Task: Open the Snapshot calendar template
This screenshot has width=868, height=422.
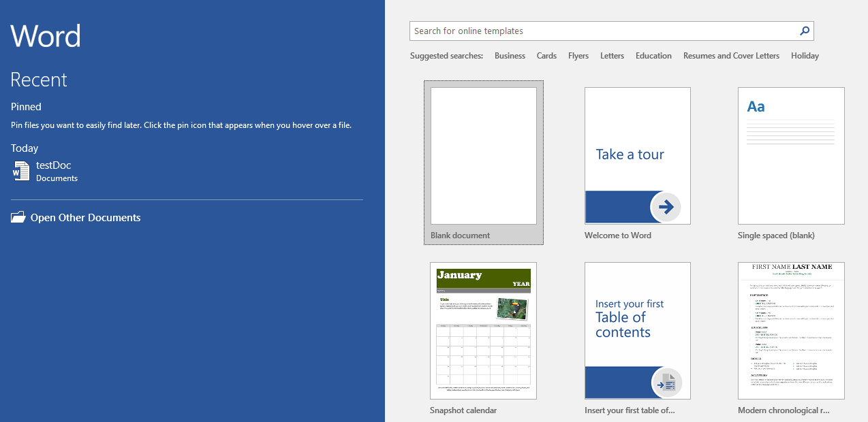Action: pyautogui.click(x=483, y=331)
